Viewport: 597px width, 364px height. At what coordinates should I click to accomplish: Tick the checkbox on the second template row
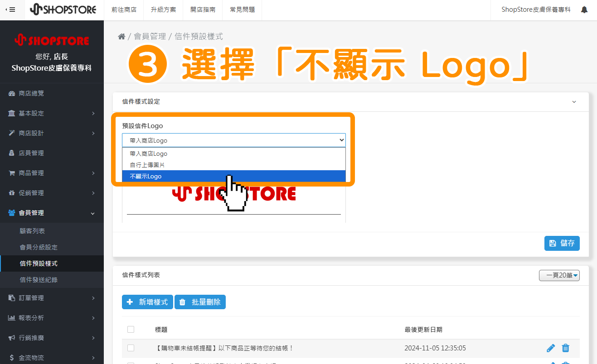131,363
